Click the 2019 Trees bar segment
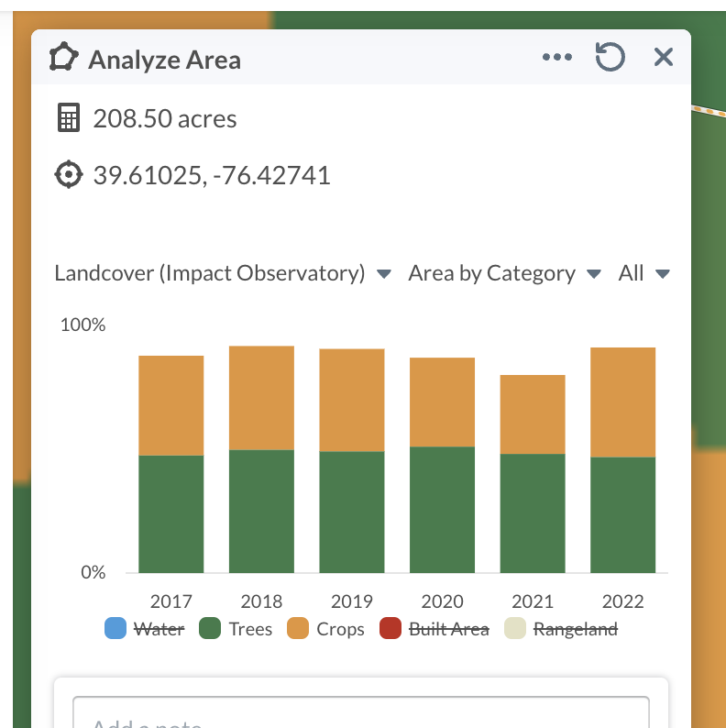Screen dimensions: 726x728 [352, 513]
